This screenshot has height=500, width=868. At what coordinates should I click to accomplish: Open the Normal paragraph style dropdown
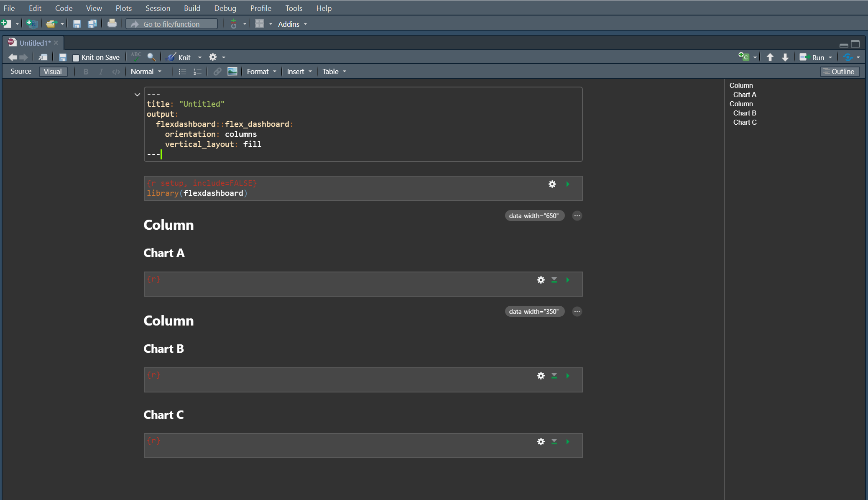tap(146, 71)
